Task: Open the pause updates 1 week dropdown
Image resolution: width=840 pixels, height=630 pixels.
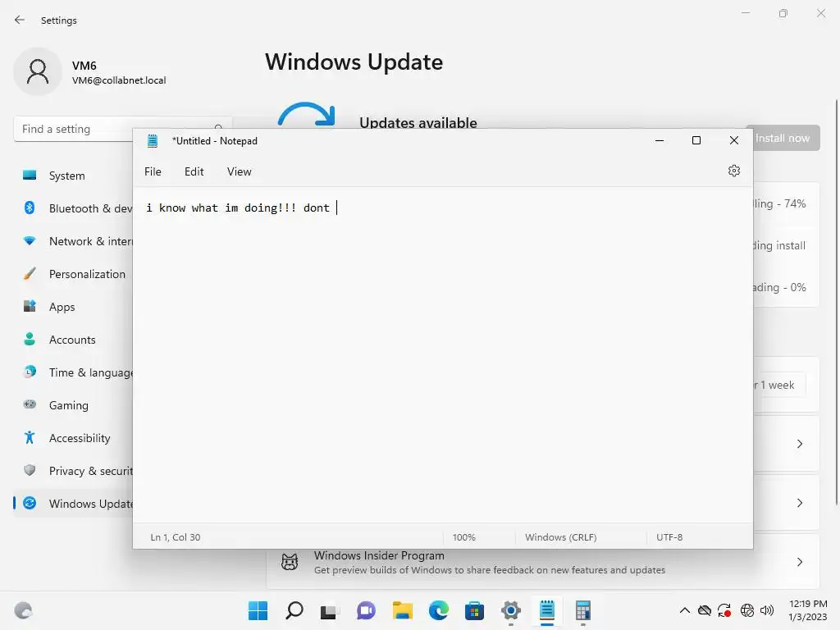Action: click(779, 386)
